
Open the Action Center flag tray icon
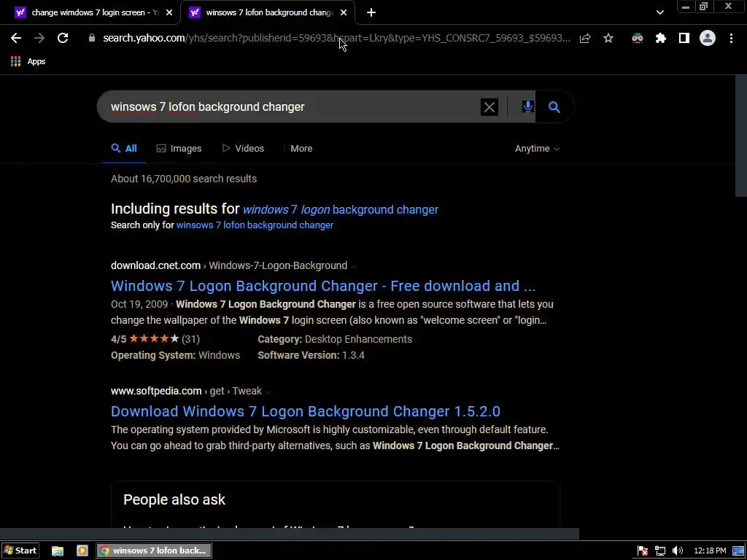click(642, 551)
